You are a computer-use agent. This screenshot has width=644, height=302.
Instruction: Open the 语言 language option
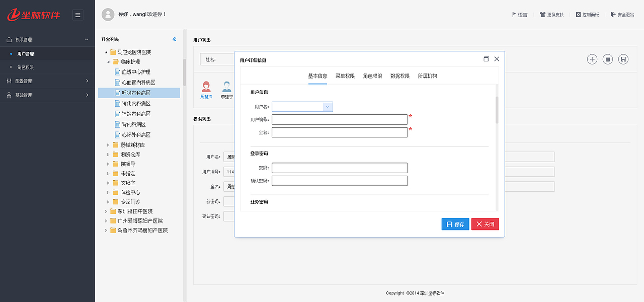click(520, 15)
